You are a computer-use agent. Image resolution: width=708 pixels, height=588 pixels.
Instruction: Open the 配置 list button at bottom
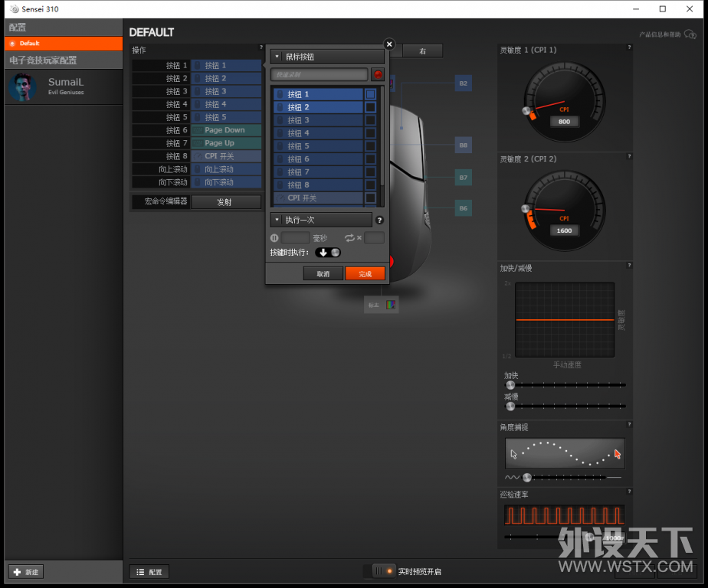pyautogui.click(x=149, y=572)
